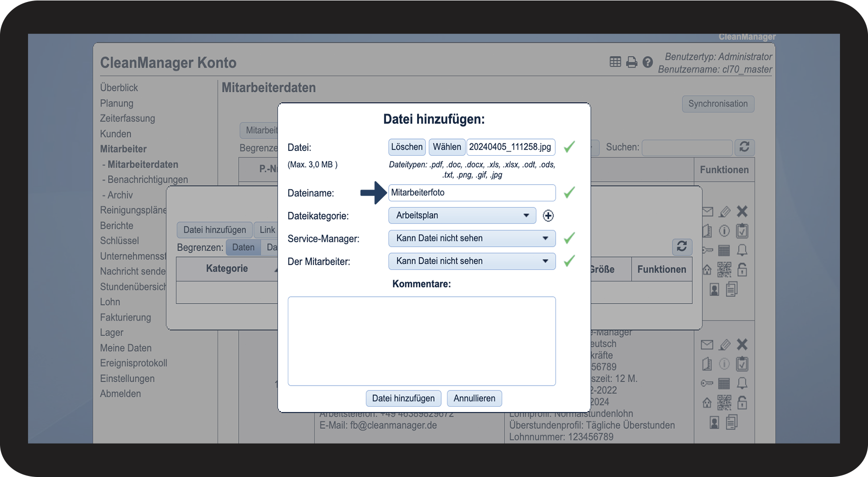Open the Archiv submenu item
This screenshot has height=477, width=868.
click(x=120, y=195)
